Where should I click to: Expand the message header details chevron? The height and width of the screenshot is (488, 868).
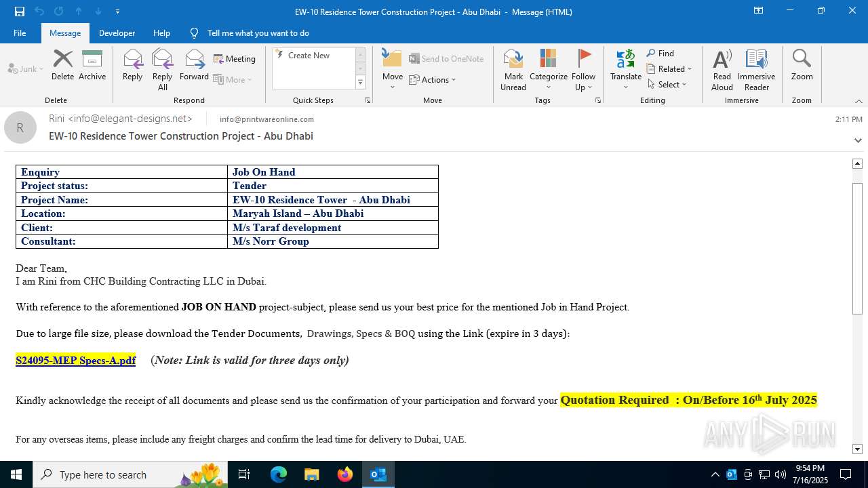858,140
